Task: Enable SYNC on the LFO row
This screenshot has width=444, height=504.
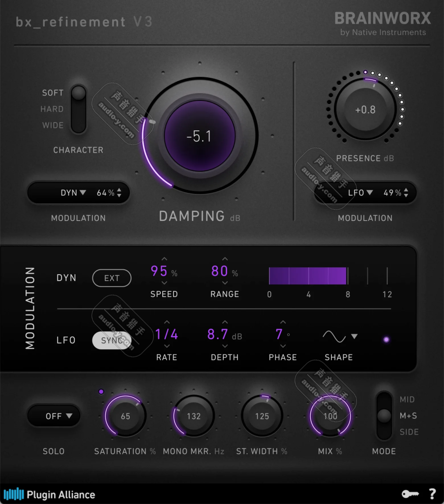Action: [x=112, y=340]
